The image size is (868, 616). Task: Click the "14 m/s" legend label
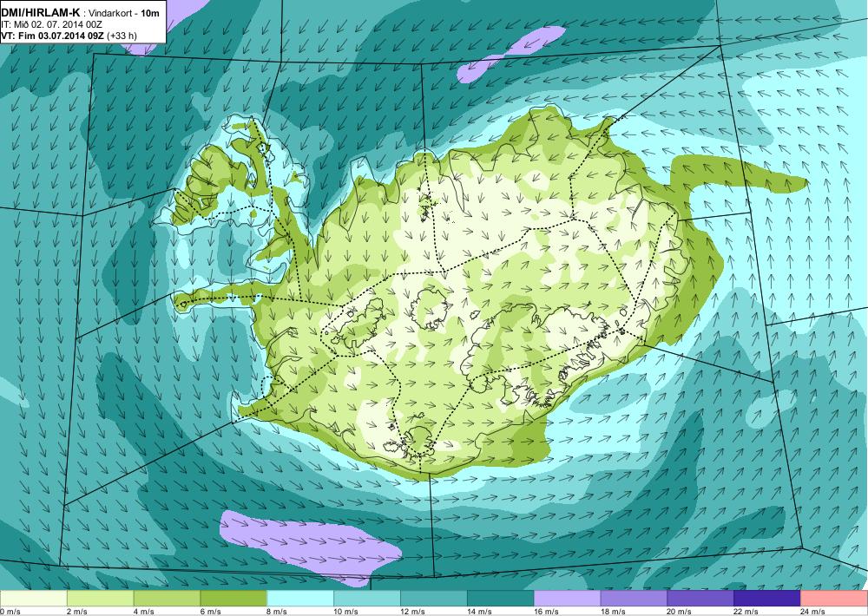(480, 611)
